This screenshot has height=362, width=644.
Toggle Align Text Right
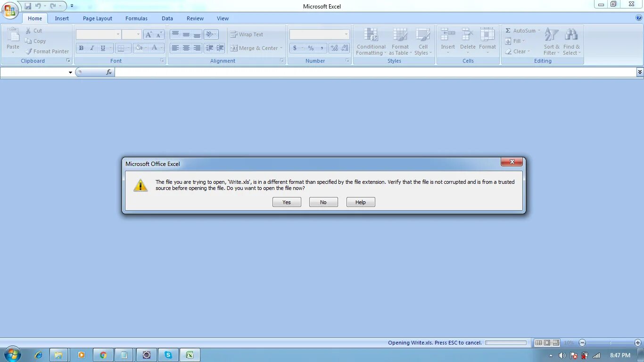[x=197, y=48]
